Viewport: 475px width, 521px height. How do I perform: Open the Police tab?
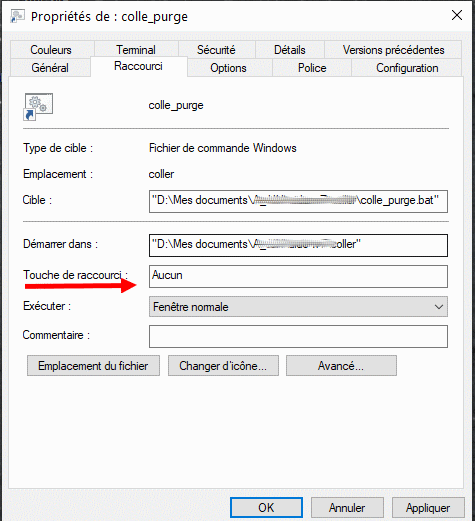(x=312, y=68)
